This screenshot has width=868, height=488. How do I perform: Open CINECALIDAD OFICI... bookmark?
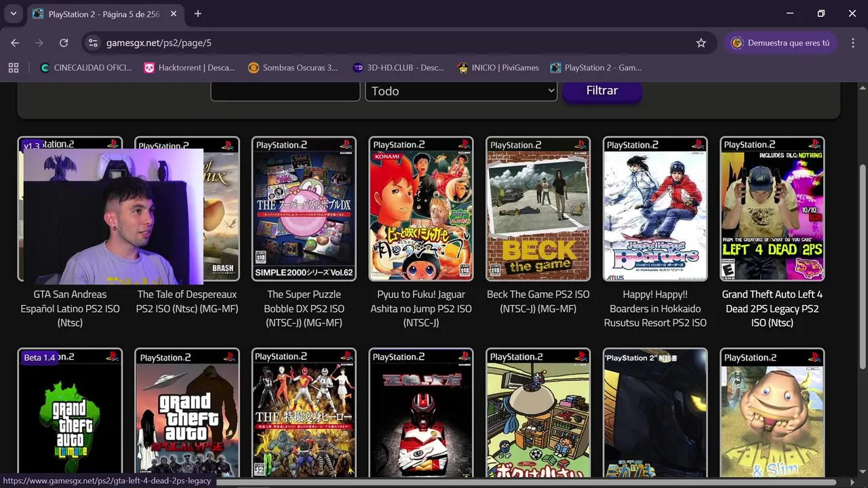(x=86, y=68)
